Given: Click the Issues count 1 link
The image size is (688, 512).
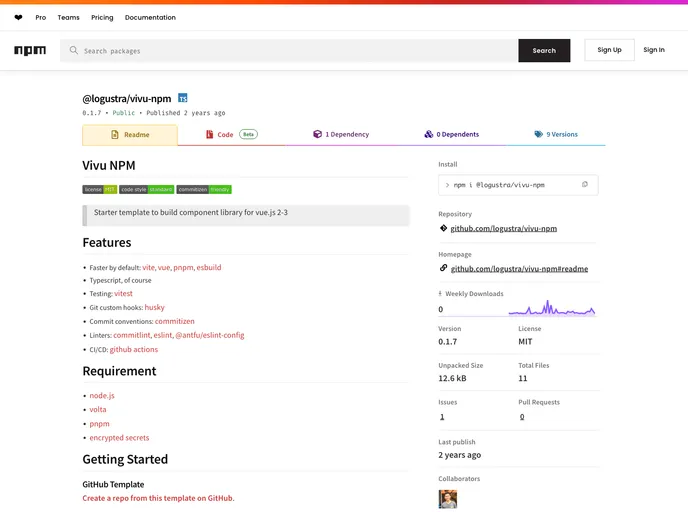Looking at the screenshot, I should (442, 417).
